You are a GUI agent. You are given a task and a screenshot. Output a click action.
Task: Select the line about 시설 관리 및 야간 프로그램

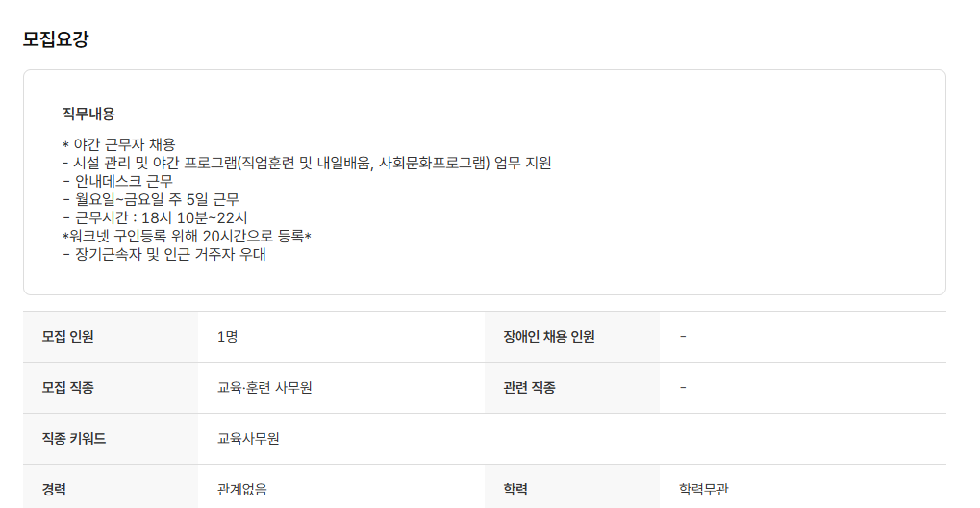pos(307,163)
